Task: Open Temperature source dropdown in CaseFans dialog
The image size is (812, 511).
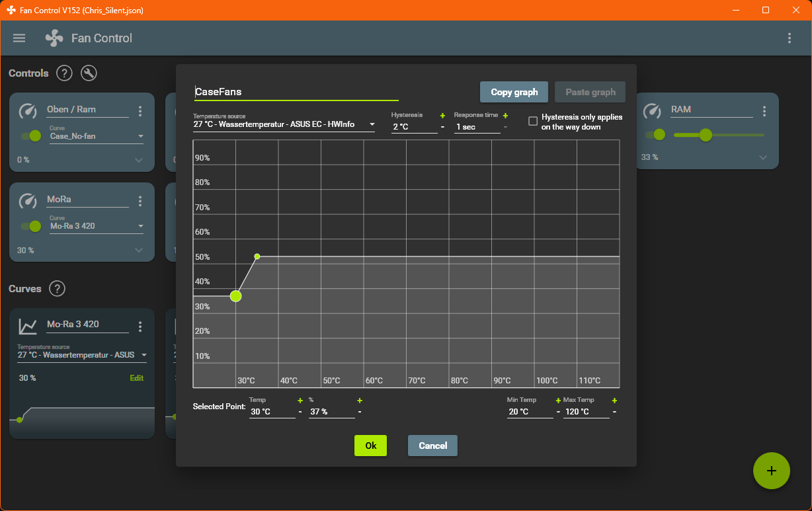Action: point(284,124)
